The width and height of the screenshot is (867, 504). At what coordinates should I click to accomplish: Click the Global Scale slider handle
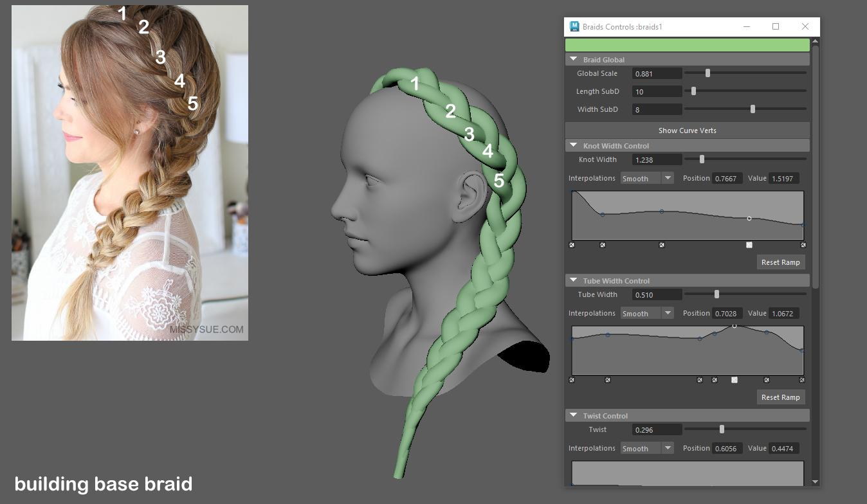click(x=707, y=73)
